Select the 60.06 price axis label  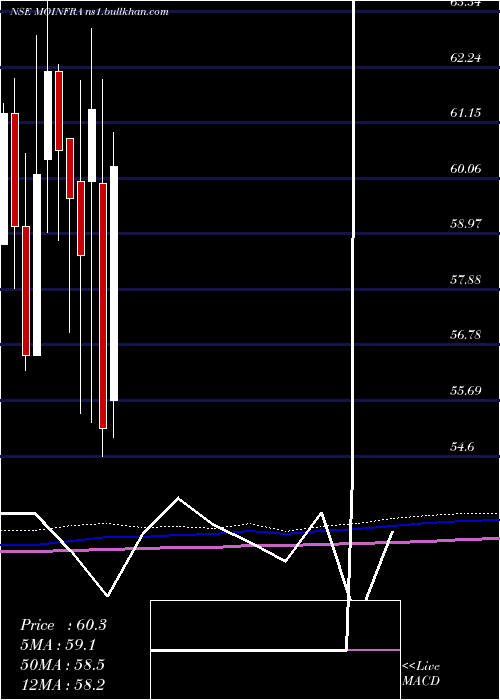pos(466,169)
